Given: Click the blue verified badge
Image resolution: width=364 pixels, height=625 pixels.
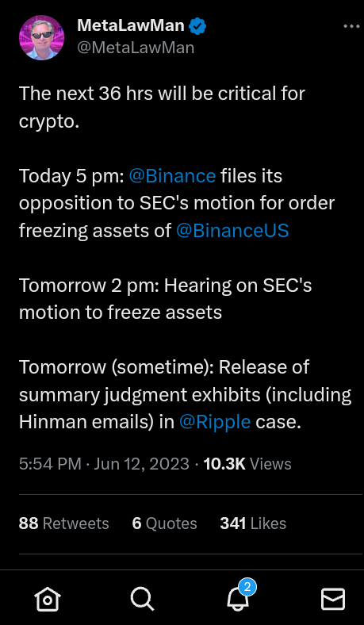Looking at the screenshot, I should [x=197, y=27].
